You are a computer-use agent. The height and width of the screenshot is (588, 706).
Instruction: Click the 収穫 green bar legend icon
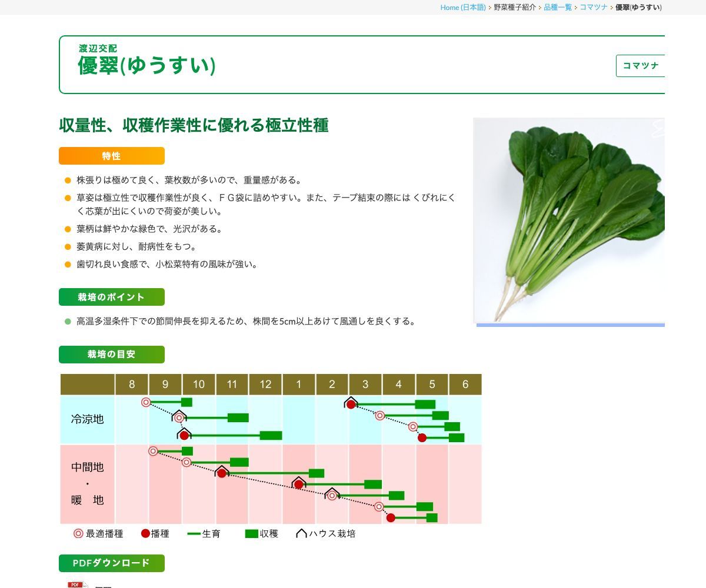pyautogui.click(x=251, y=533)
